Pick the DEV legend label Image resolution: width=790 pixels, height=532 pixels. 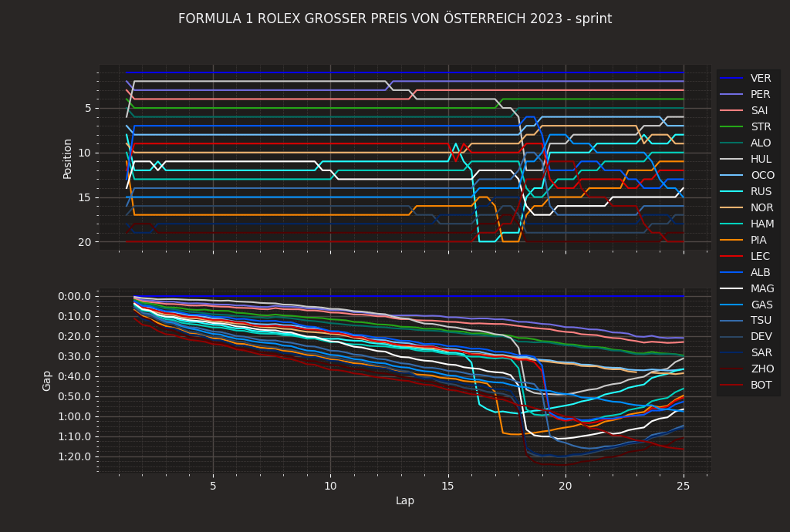tap(761, 336)
